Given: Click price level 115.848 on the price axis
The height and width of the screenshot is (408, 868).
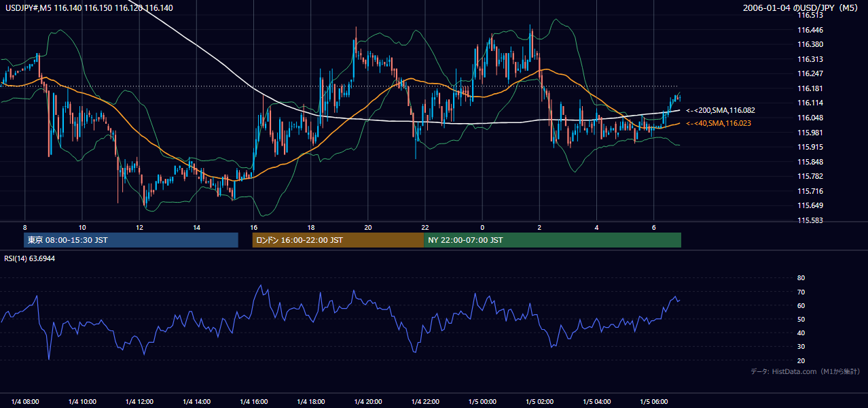Looking at the screenshot, I should (810, 162).
